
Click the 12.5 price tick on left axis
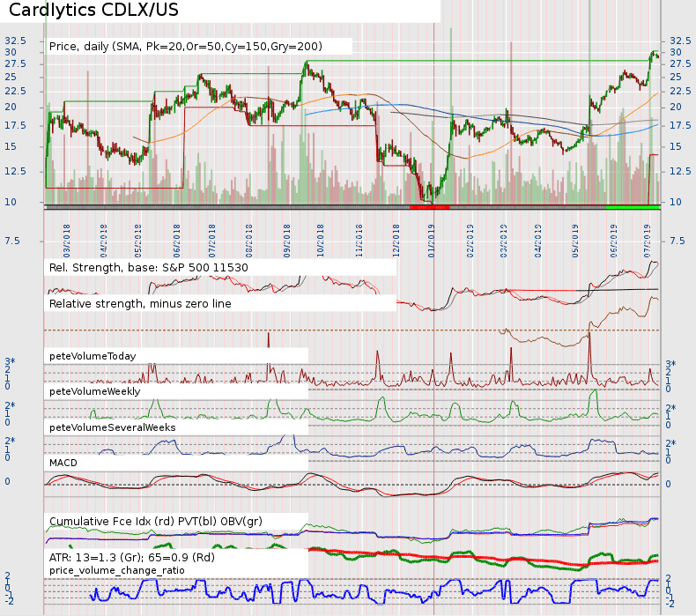click(x=16, y=171)
